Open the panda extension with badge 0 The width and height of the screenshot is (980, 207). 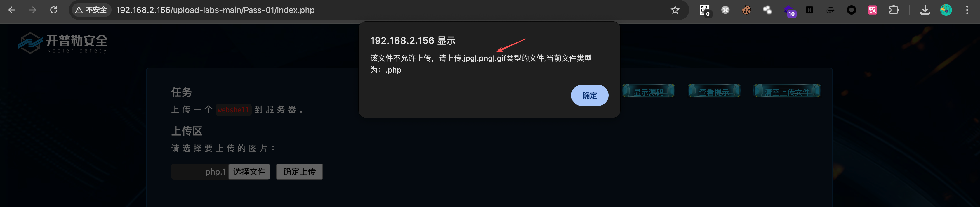[705, 11]
